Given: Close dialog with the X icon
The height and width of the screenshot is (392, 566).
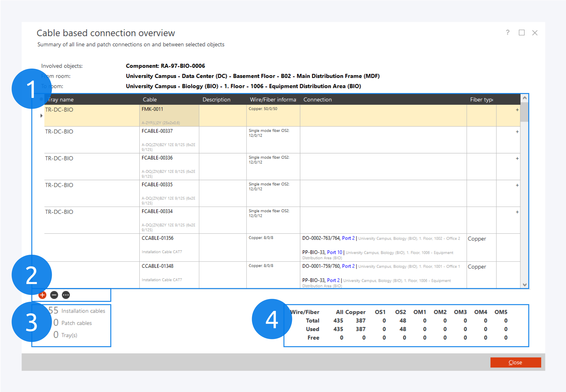Looking at the screenshot, I should pyautogui.click(x=535, y=33).
